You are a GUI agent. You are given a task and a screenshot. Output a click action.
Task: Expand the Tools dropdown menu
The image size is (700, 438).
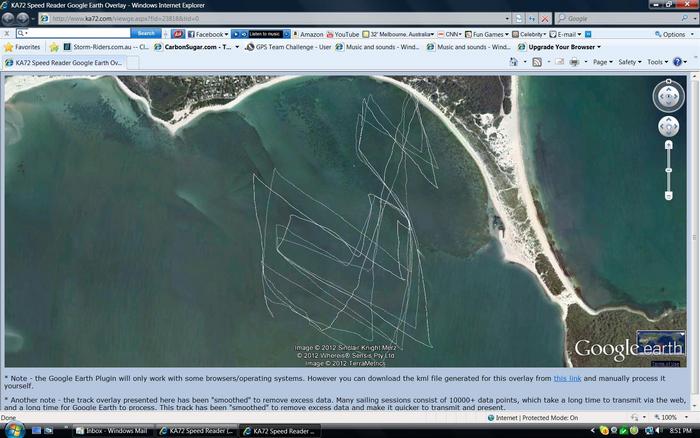tap(656, 62)
